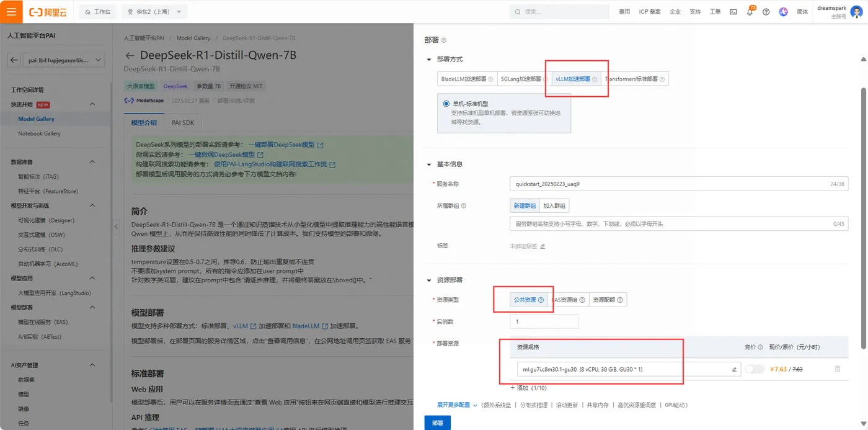Show 竞价 help icon

point(760,347)
